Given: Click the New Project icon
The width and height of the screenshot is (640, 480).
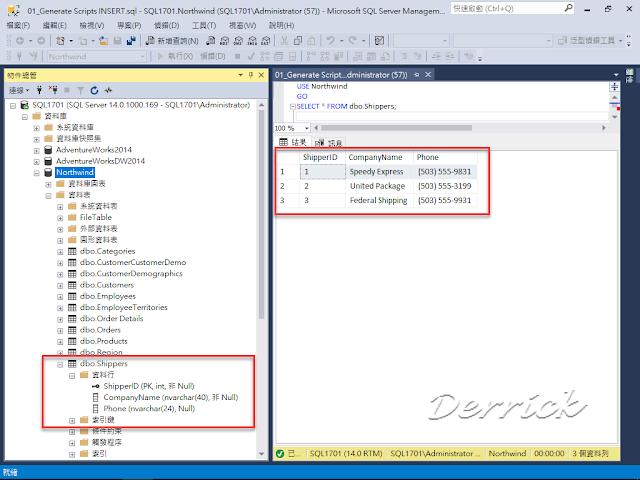Looking at the screenshot, I should point(61,41).
